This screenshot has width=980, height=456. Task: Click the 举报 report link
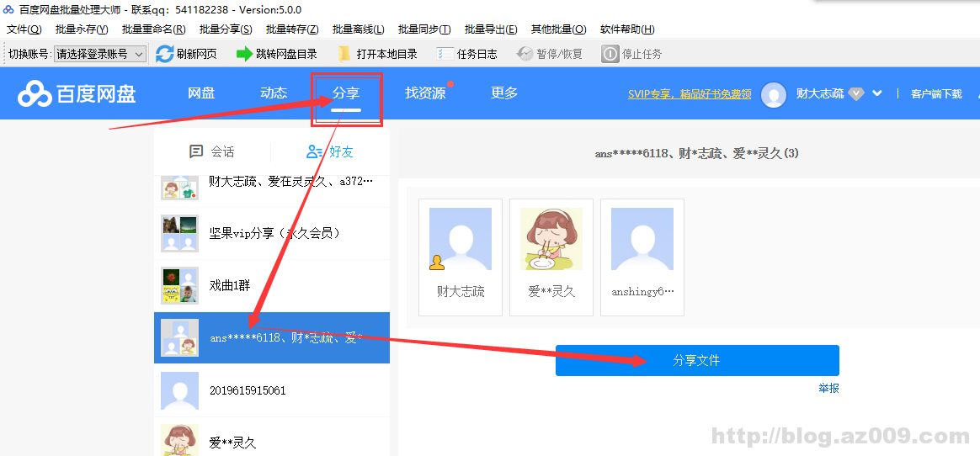[828, 388]
